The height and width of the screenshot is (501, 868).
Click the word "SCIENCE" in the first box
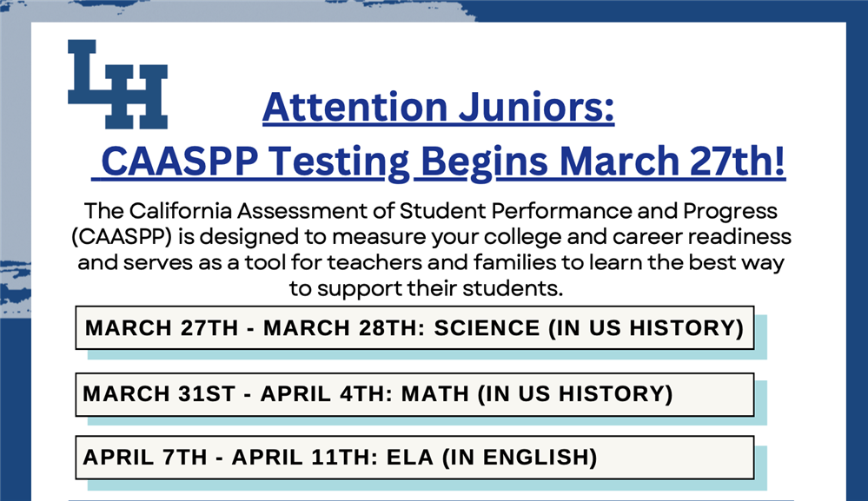[487, 328]
